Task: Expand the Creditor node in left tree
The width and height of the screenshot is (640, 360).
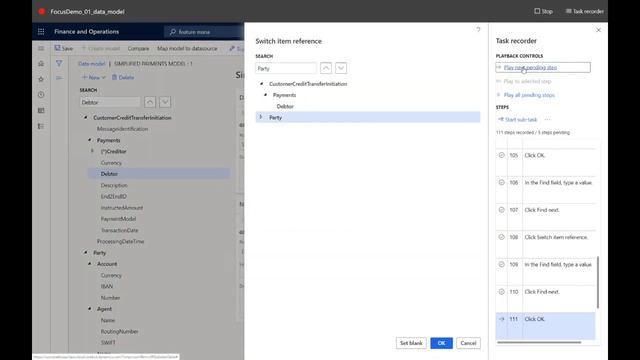Action: click(x=92, y=151)
